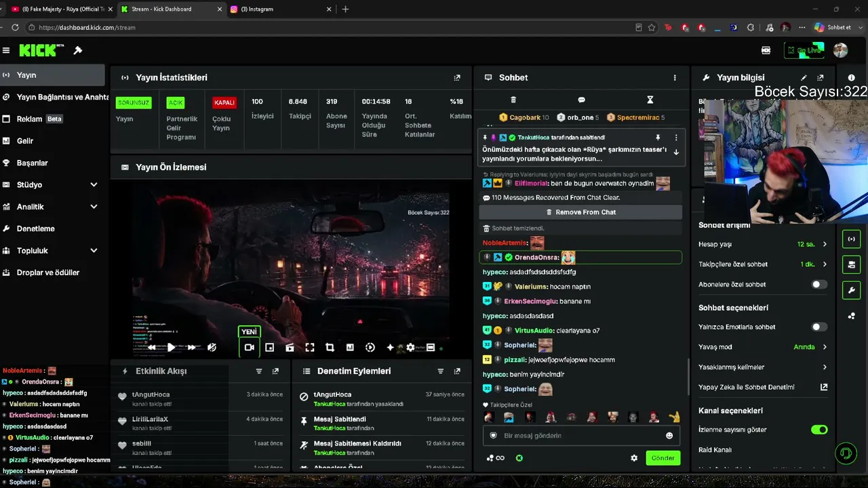Open pinned message three-dot options
The height and width of the screenshot is (488, 868).
(676, 138)
